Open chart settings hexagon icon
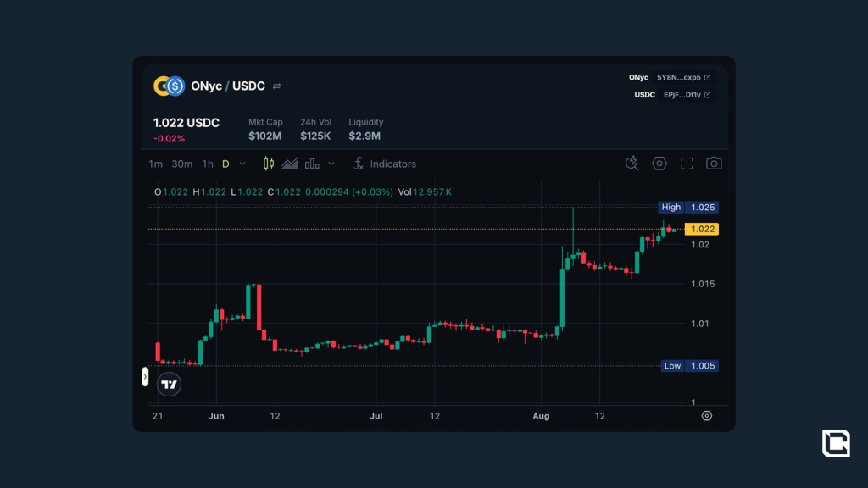This screenshot has width=868, height=488. [x=659, y=164]
